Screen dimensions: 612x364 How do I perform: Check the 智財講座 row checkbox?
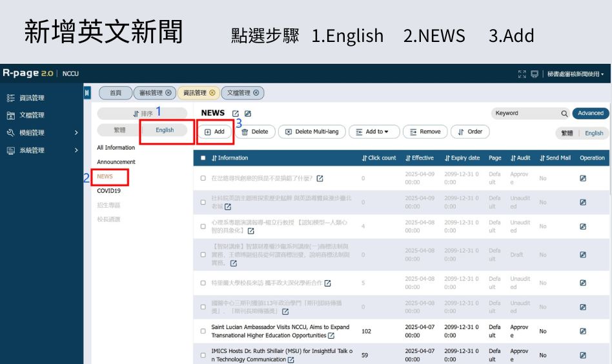click(203, 255)
